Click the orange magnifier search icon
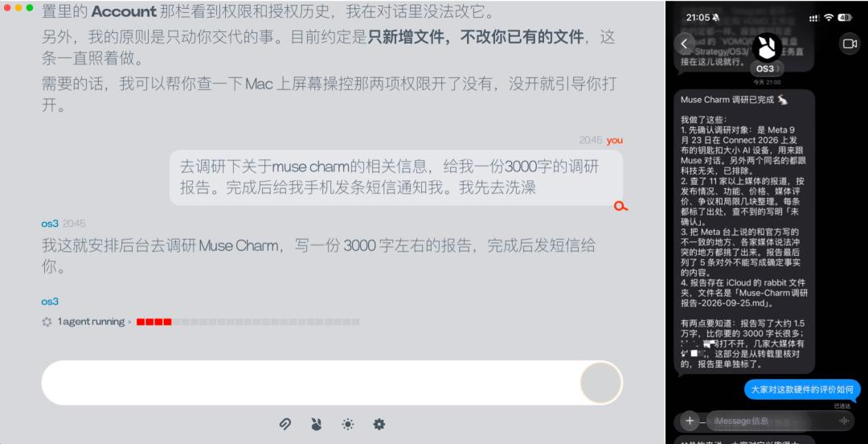 point(620,207)
